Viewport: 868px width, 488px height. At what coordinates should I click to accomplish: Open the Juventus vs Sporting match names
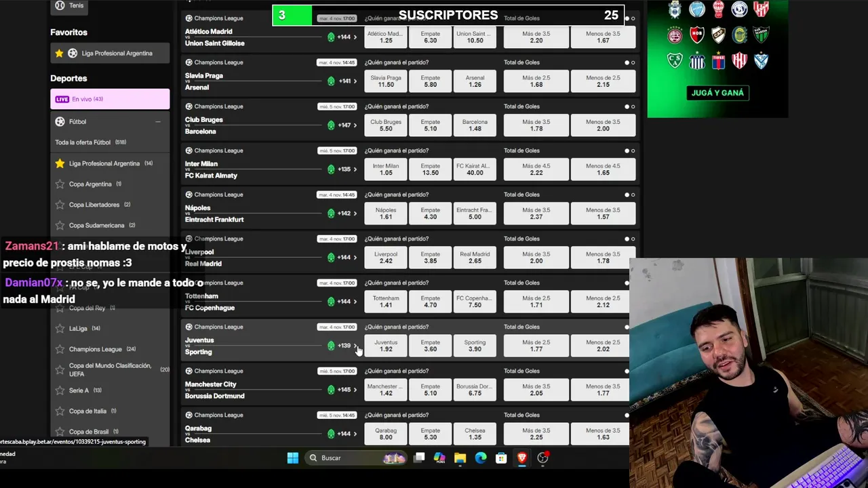(x=199, y=346)
